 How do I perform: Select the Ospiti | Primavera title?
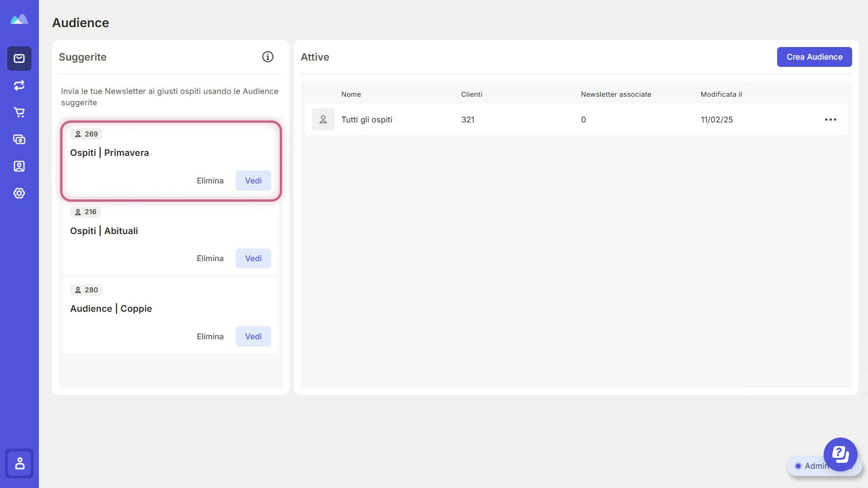coord(109,153)
